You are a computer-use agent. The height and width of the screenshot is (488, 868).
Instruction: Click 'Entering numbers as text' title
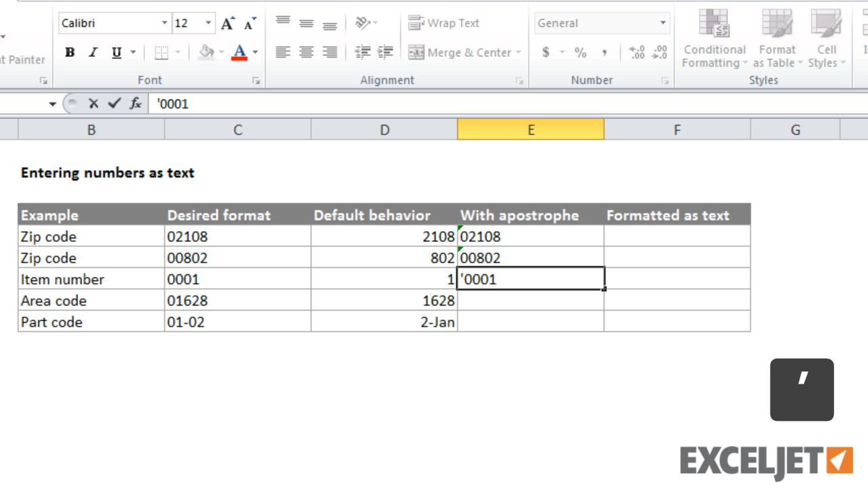point(108,172)
